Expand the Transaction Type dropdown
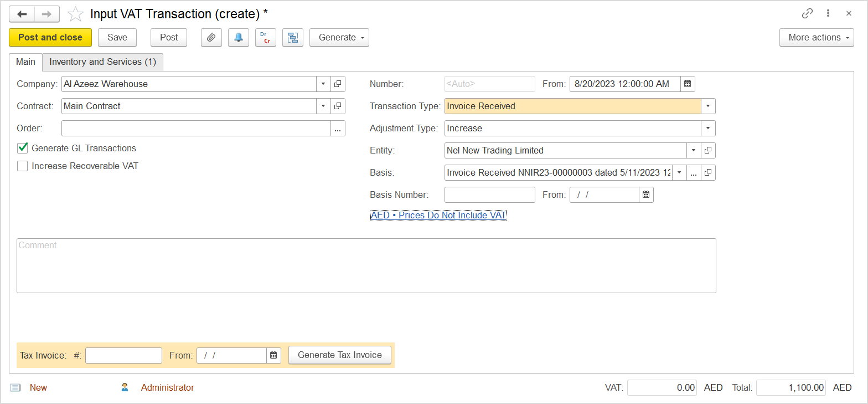 click(x=708, y=106)
